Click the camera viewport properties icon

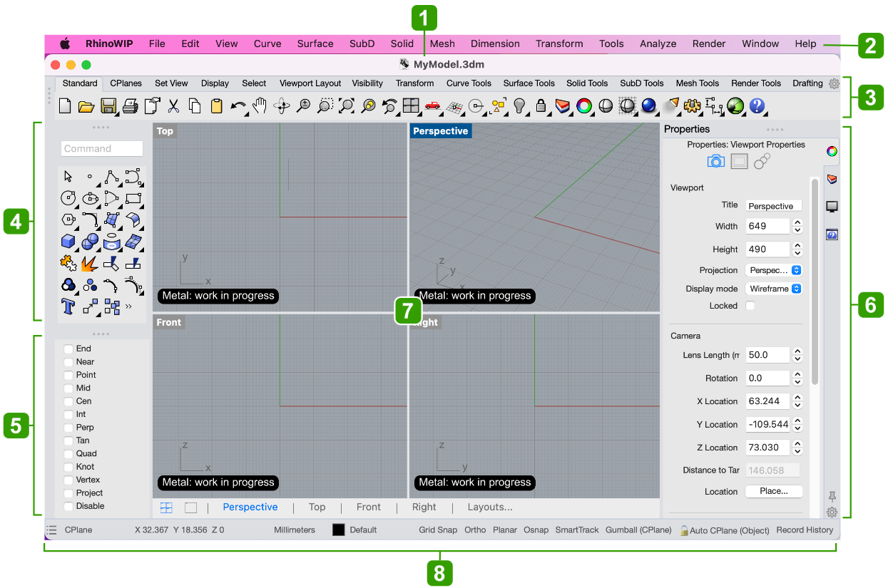click(715, 161)
